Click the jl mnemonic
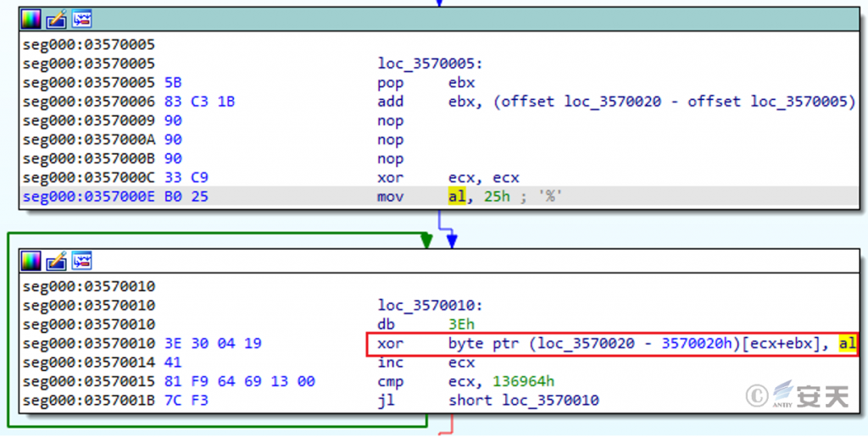The image size is (868, 437). pos(387,400)
